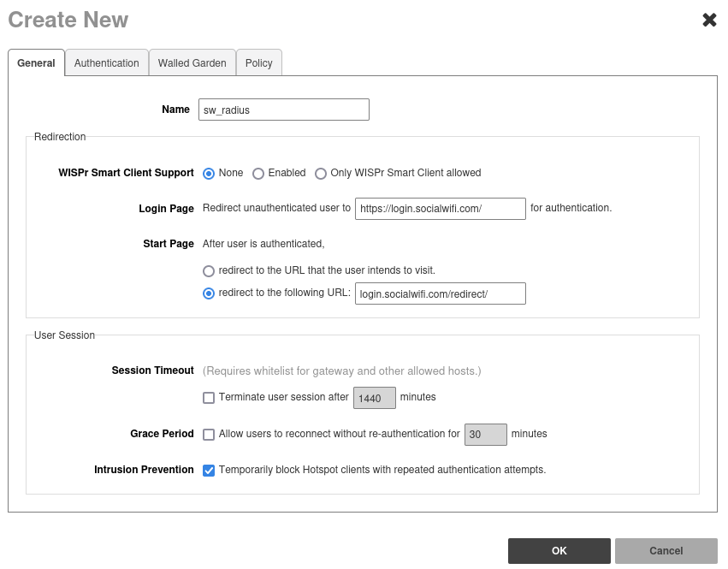Click the Start Page redirect URL field
The width and height of the screenshot is (728, 569).
point(440,293)
